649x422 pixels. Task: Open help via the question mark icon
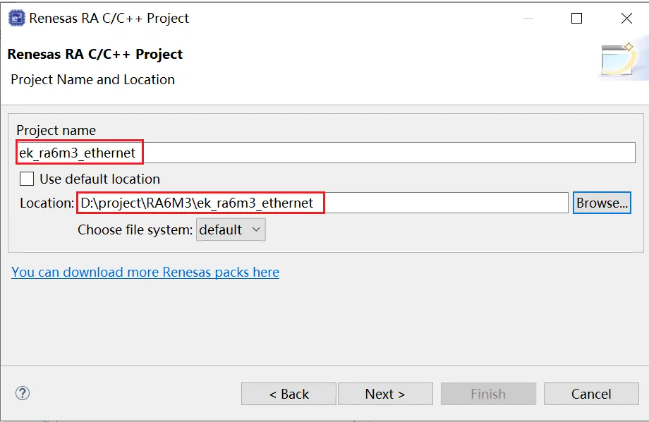[x=23, y=393]
